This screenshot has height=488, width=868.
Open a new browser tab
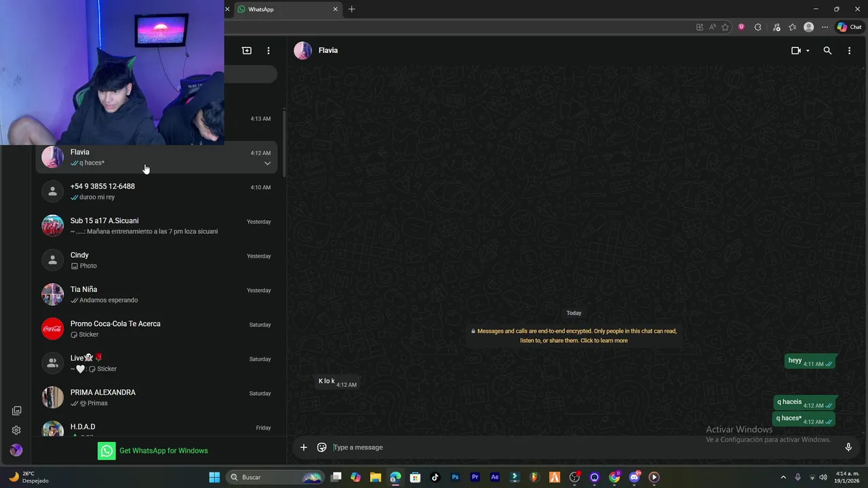coord(351,9)
